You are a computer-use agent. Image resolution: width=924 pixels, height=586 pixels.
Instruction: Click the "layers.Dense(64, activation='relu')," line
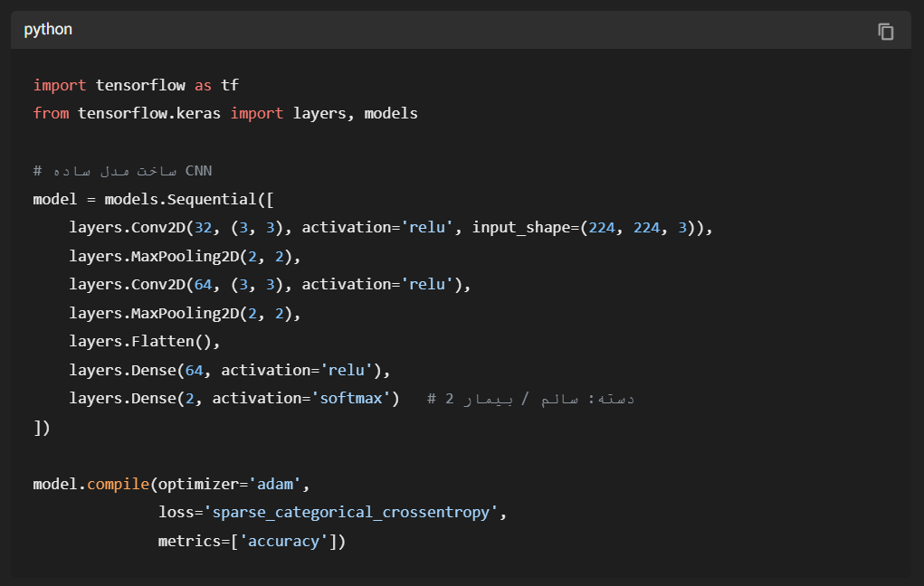(230, 370)
